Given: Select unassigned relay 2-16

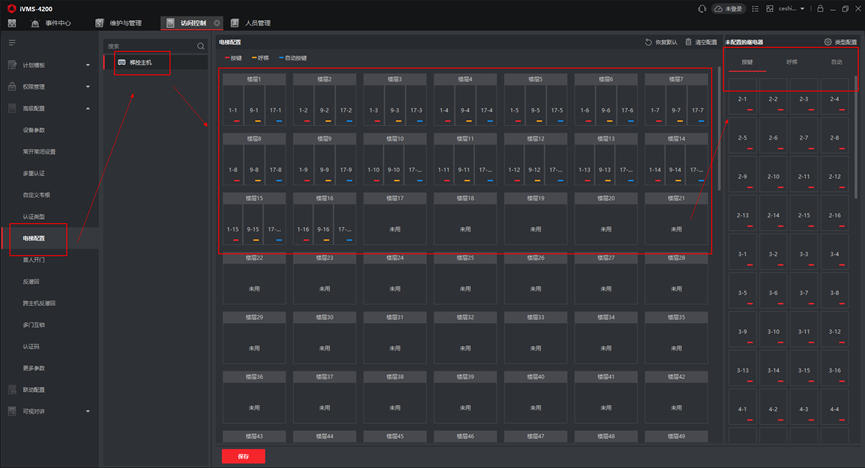Looking at the screenshot, I should click(835, 215).
